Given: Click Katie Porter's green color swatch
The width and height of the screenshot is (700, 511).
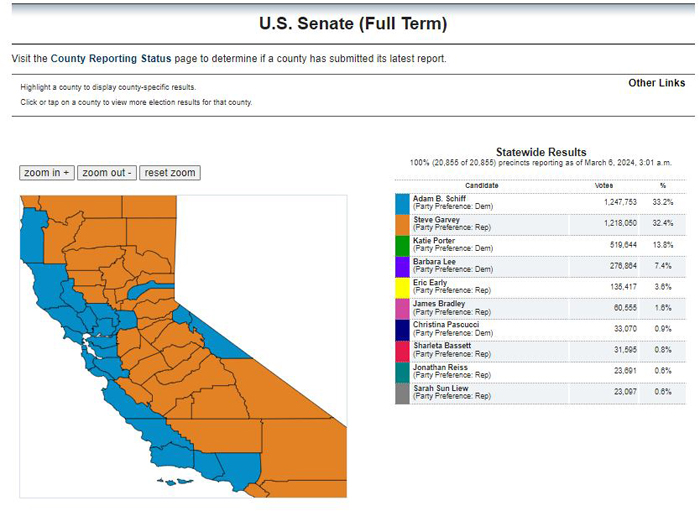Looking at the screenshot, I should point(402,246).
